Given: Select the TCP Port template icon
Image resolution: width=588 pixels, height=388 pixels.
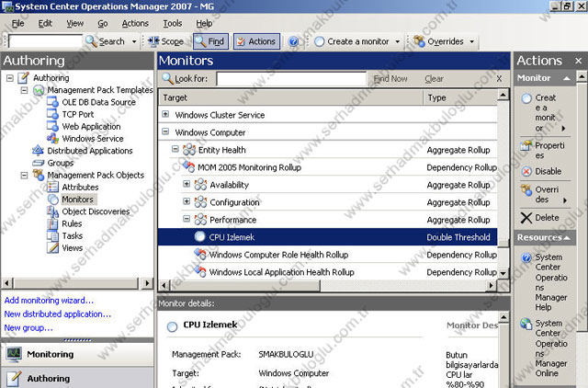Looking at the screenshot, I should point(52,114).
